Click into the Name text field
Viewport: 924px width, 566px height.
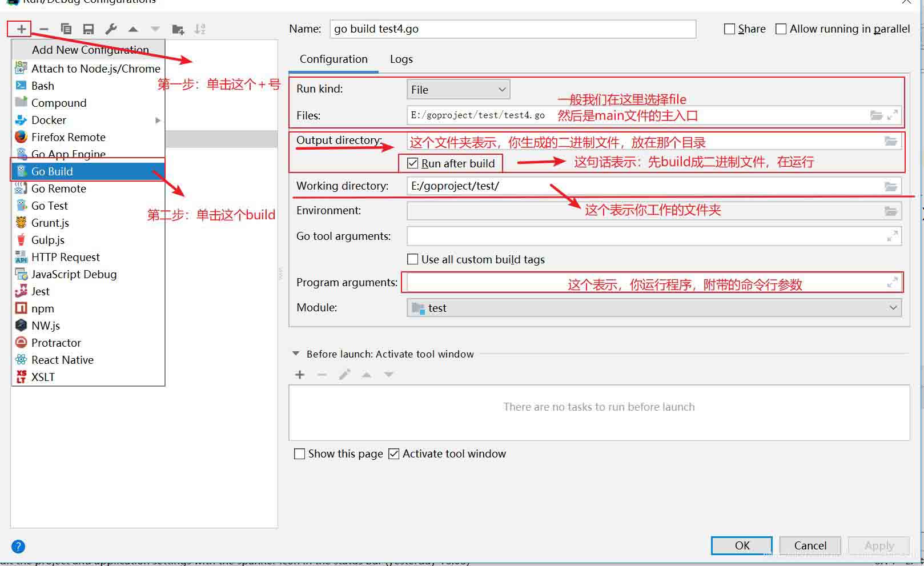(x=512, y=29)
